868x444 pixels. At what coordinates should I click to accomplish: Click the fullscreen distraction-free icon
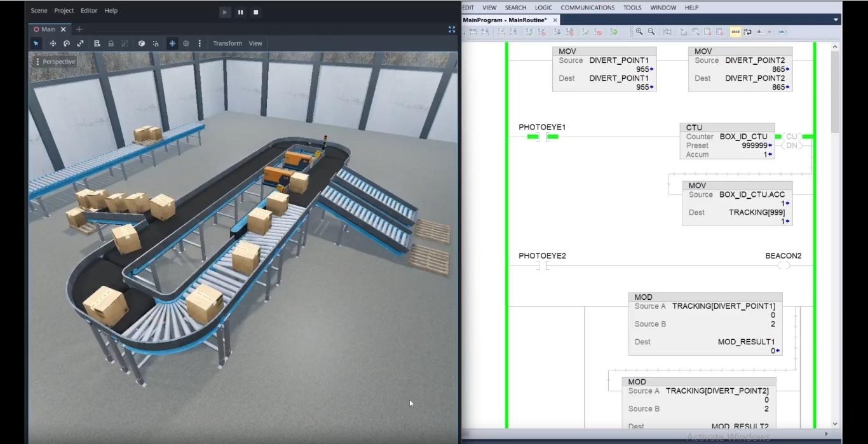452,29
